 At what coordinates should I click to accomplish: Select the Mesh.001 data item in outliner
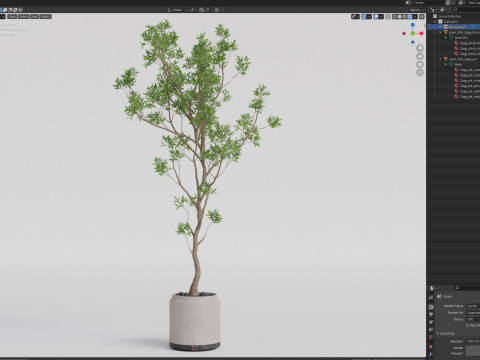462,38
